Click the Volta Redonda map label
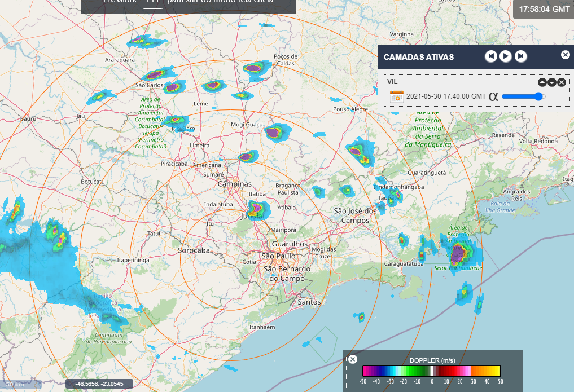 pos(538,141)
